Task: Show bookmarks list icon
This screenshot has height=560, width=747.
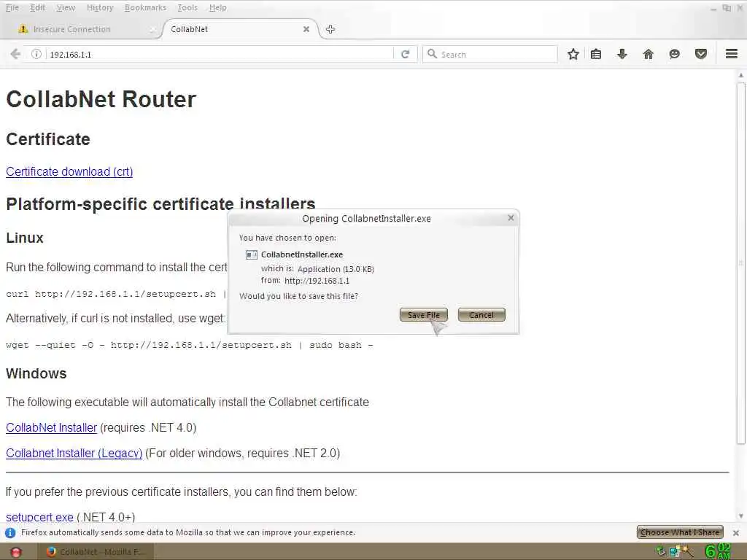Action: (596, 54)
